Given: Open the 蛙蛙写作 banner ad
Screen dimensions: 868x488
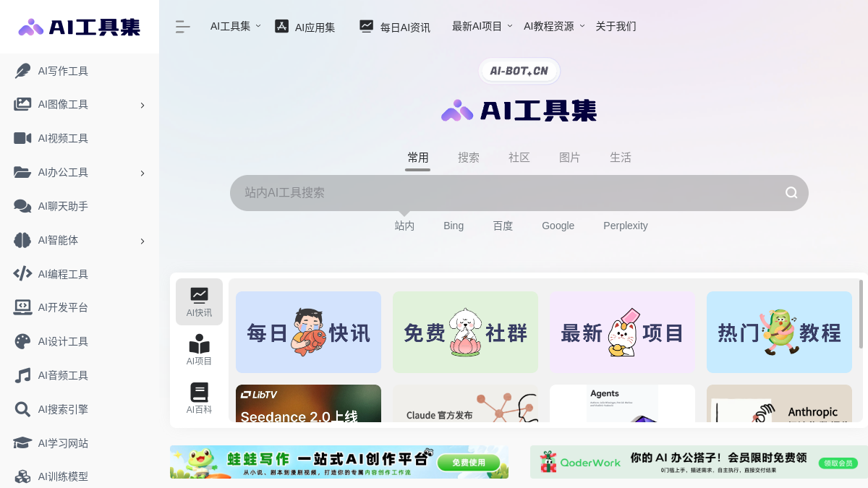Looking at the screenshot, I should coord(339,462).
